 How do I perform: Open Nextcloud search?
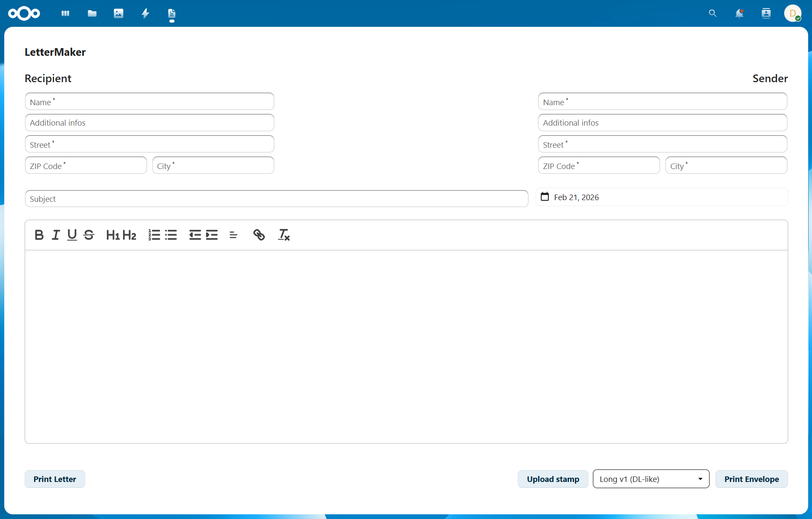pyautogui.click(x=713, y=13)
